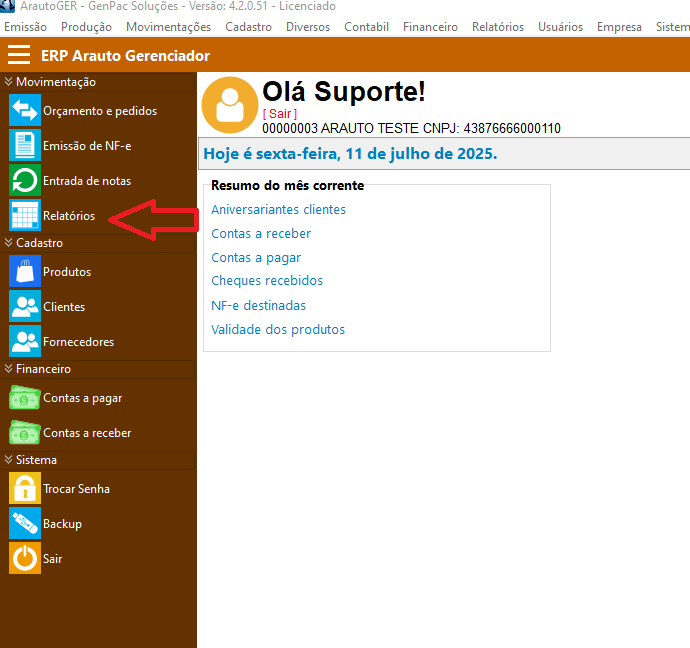690x648 pixels.
Task: Launch Backup via the USB drive icon
Action: 25,523
